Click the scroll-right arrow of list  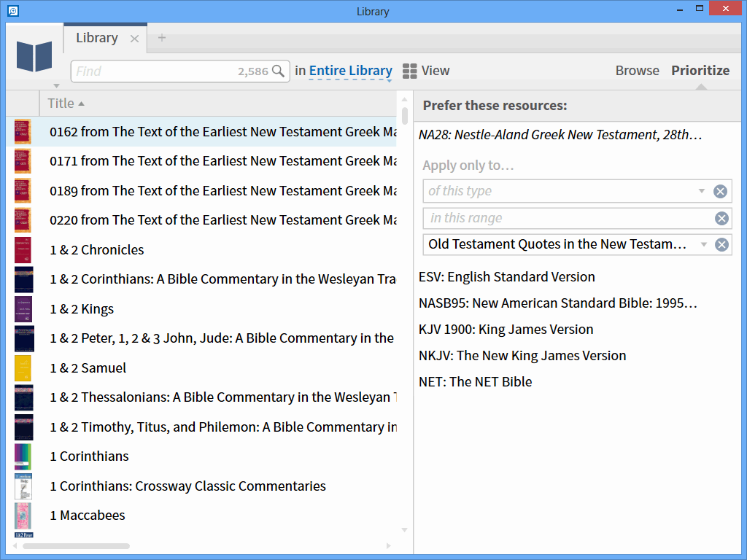pyautogui.click(x=389, y=546)
